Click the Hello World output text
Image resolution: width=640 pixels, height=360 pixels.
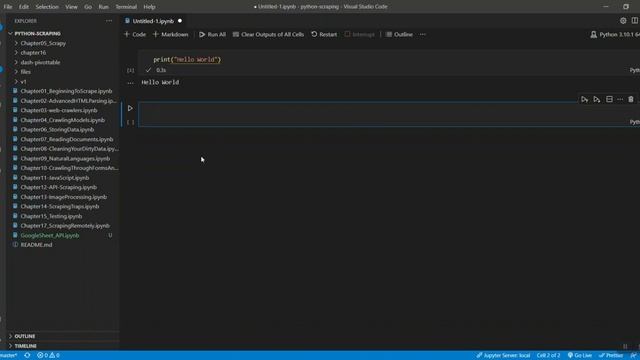160,82
